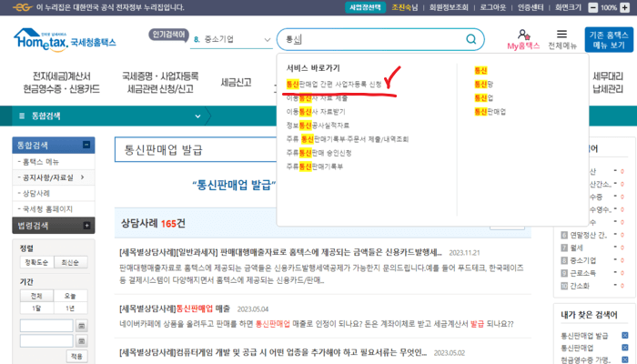Click the 사업장선택 button

(365, 7)
